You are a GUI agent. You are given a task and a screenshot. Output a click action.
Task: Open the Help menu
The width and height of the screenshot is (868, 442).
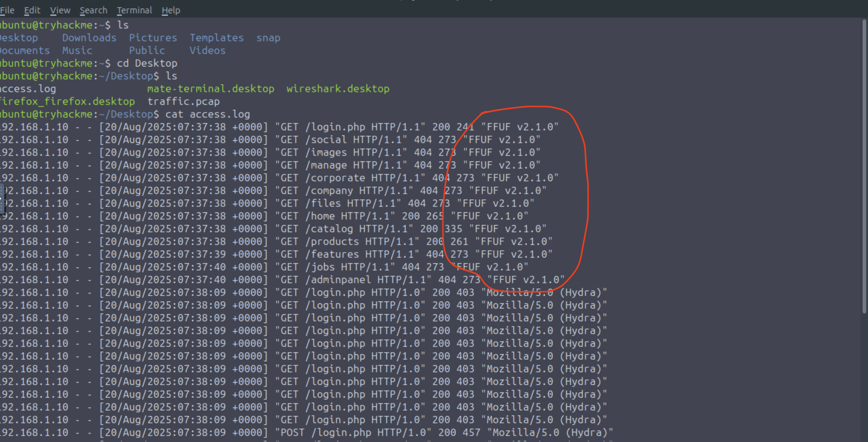click(x=171, y=10)
